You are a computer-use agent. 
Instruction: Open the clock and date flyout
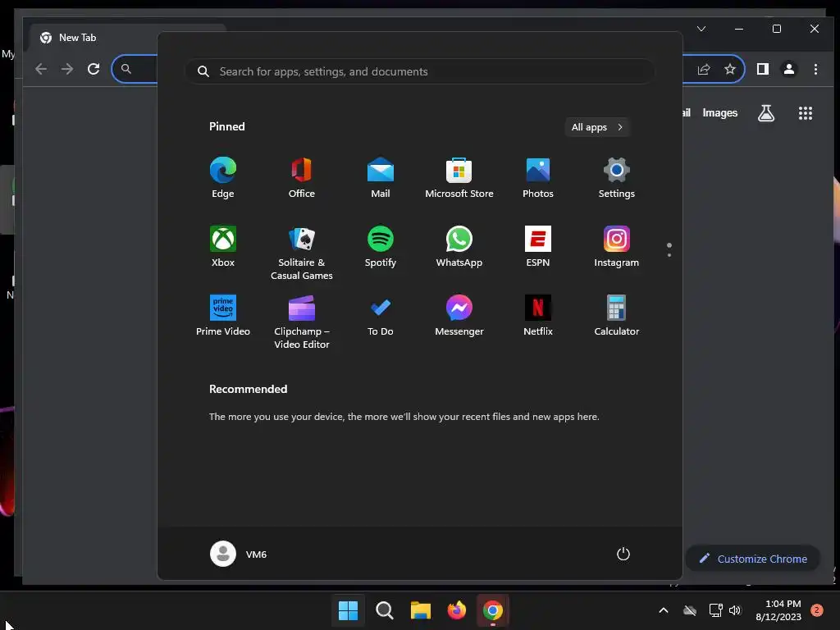point(778,610)
